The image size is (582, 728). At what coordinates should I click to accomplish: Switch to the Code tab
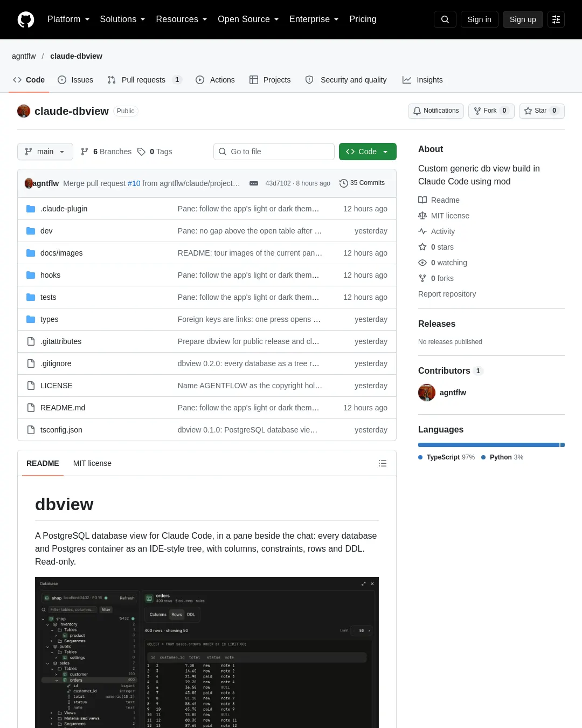coord(29,80)
